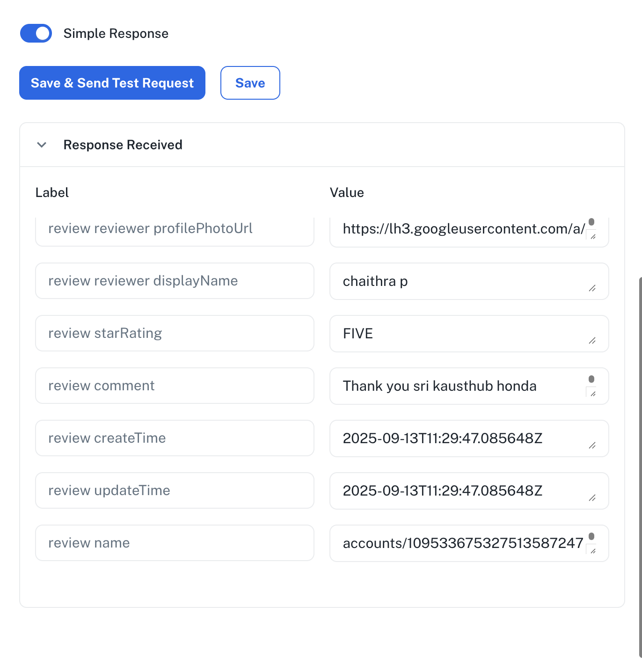Select the review reviewer profilePhotoUrl label field
The image size is (642, 672).
click(x=175, y=230)
